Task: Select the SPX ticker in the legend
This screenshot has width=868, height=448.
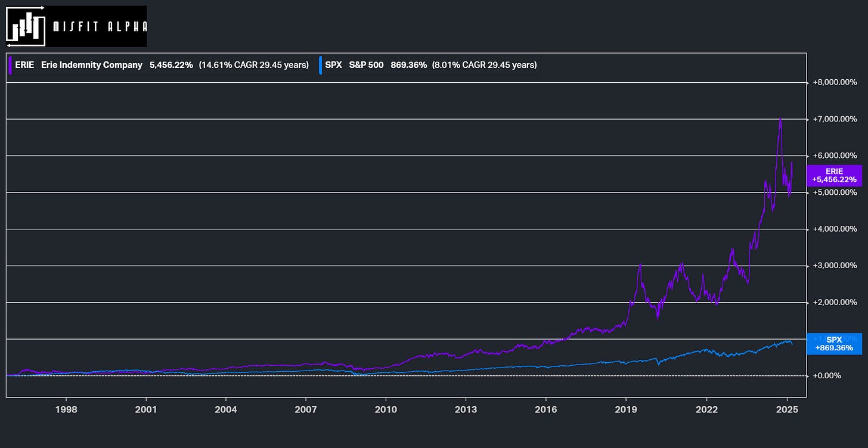Action: tap(334, 64)
